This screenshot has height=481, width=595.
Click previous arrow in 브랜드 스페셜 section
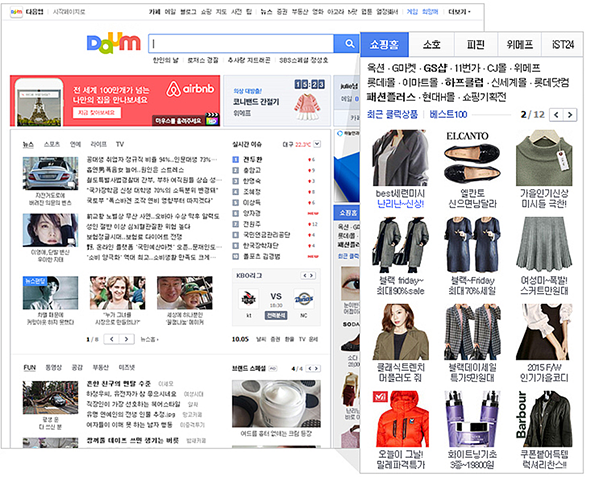(x=310, y=368)
